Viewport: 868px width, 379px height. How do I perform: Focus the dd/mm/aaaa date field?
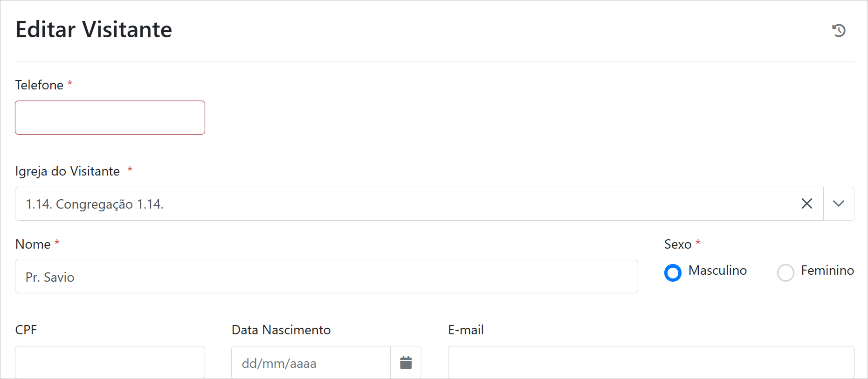(x=310, y=362)
